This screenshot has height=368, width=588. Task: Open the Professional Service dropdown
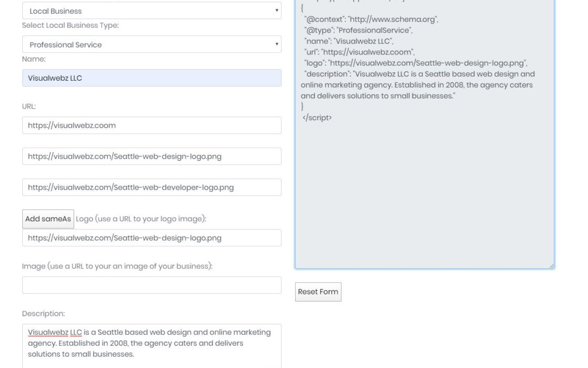click(151, 44)
